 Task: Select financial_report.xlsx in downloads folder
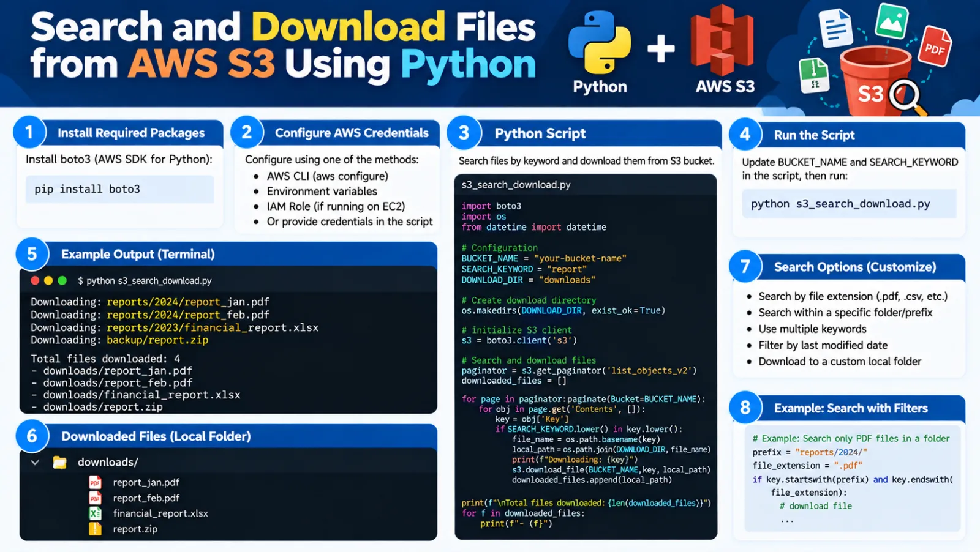(160, 513)
